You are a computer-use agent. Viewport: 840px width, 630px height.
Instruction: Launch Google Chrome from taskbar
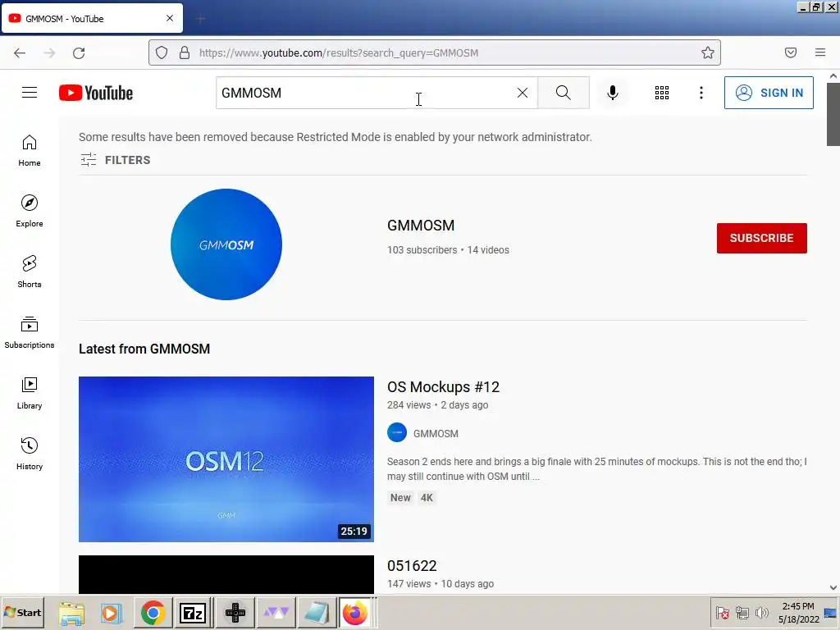153,613
